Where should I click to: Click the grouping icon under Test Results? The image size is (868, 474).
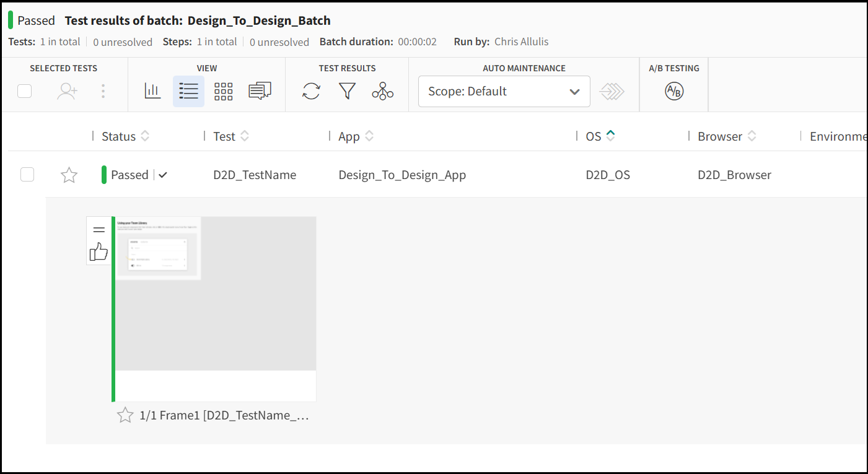click(x=382, y=91)
